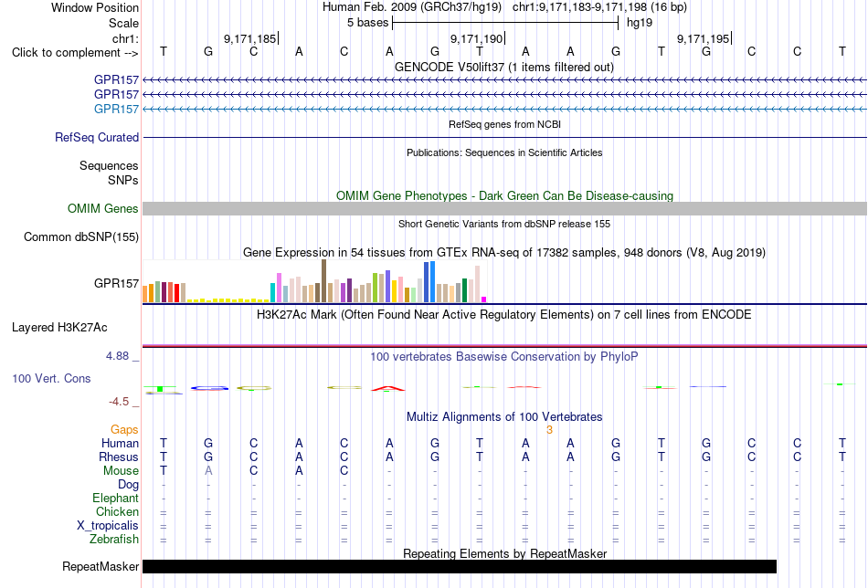Select the Rhesus alignment row label
Viewport: 868px width, 588px height.
pyautogui.click(x=119, y=457)
